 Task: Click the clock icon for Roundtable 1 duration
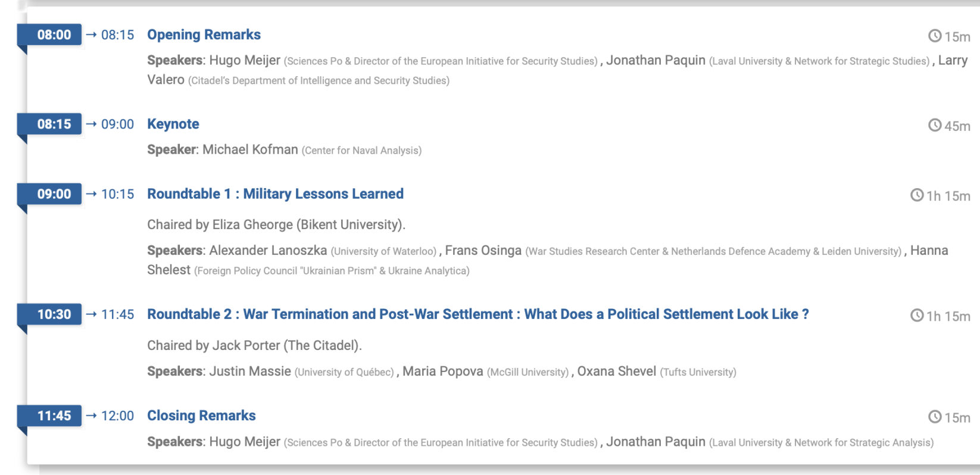(x=917, y=195)
